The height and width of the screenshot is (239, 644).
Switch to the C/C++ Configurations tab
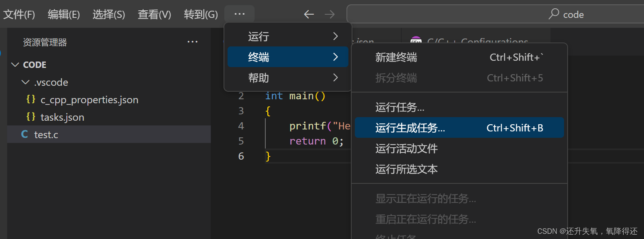click(x=476, y=41)
